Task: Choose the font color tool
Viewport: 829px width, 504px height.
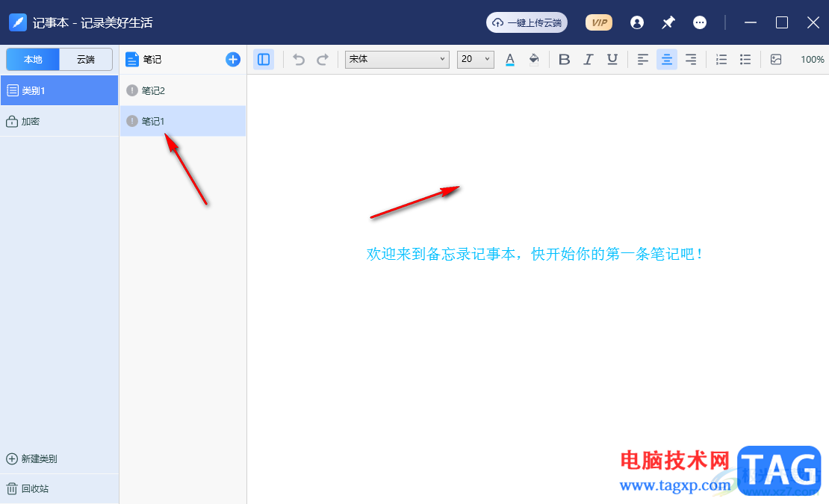Action: (509, 59)
